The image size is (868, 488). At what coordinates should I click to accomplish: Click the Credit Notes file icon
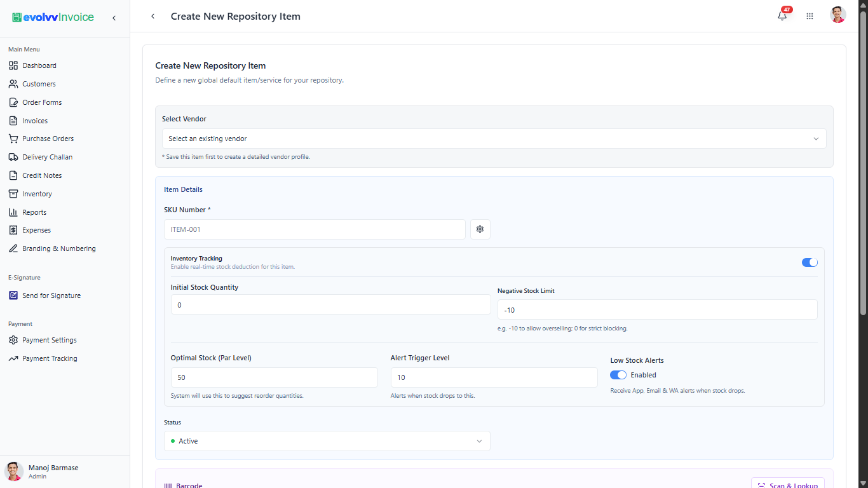13,175
